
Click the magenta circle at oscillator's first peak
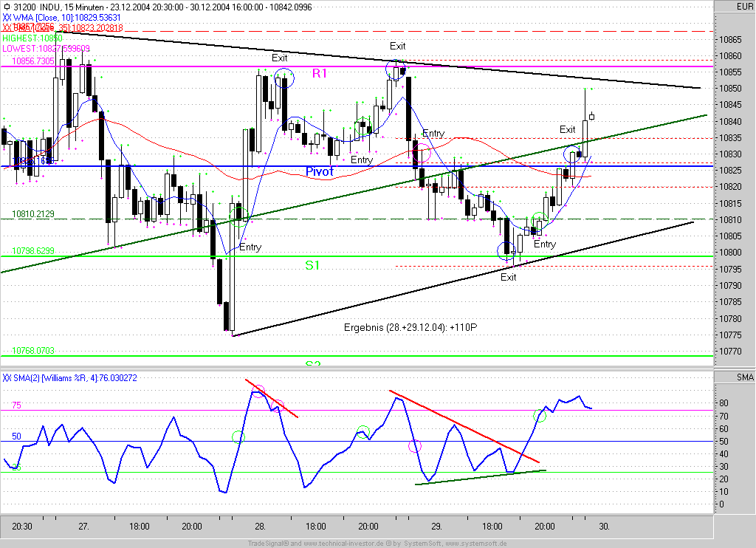[x=258, y=391]
